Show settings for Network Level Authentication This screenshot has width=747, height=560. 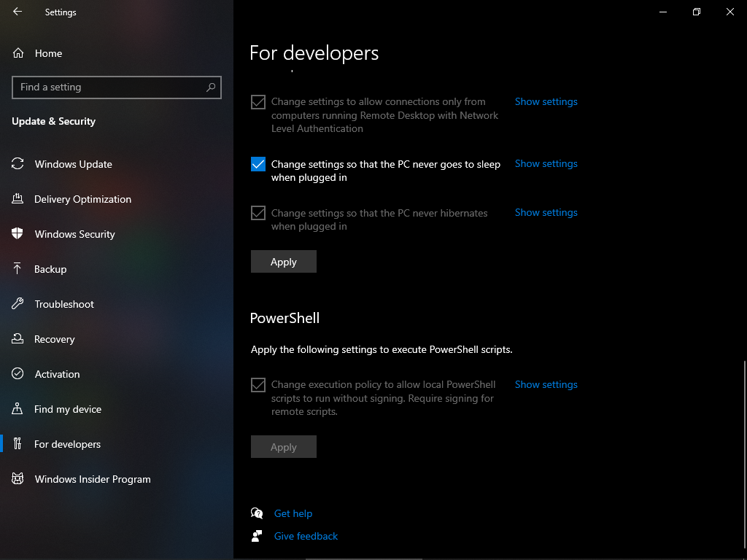(546, 101)
